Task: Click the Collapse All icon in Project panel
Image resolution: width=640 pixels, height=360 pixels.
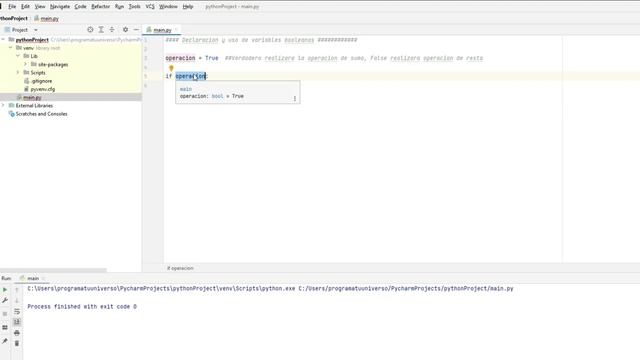Action: point(112,30)
